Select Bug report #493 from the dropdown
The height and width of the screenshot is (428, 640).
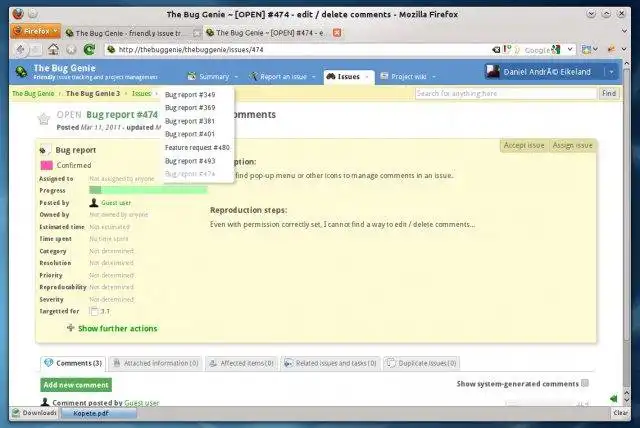click(190, 161)
